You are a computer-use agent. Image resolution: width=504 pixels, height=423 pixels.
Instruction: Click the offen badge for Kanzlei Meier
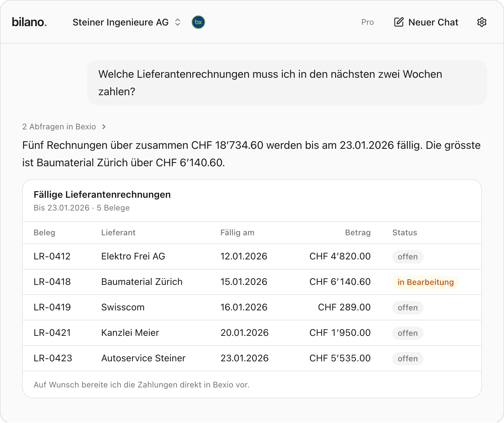[407, 333]
